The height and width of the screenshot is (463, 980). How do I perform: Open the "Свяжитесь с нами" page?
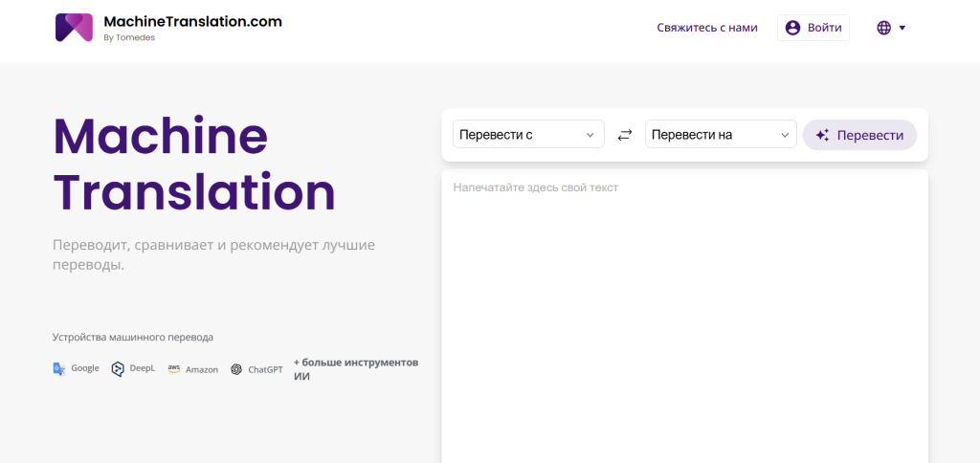[x=706, y=28]
